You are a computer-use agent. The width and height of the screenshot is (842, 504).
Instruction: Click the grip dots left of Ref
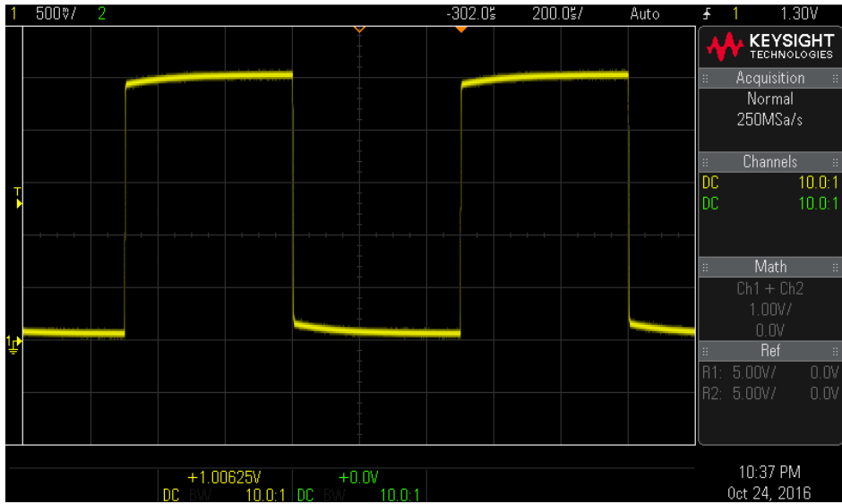pos(706,352)
